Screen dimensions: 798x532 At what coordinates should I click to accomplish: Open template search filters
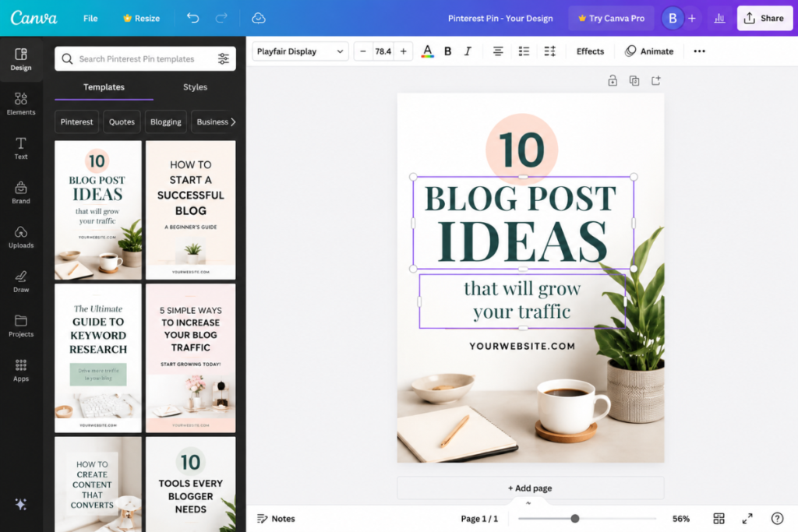pyautogui.click(x=224, y=59)
